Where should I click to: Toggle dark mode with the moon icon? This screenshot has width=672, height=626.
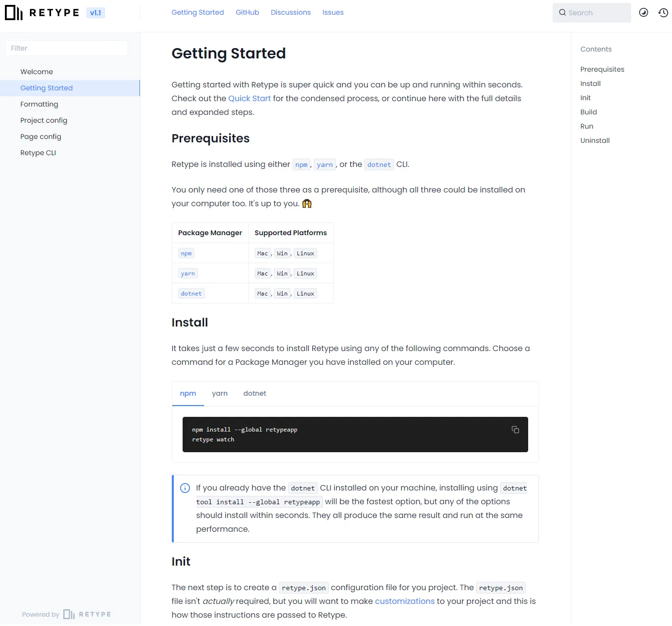pyautogui.click(x=644, y=12)
